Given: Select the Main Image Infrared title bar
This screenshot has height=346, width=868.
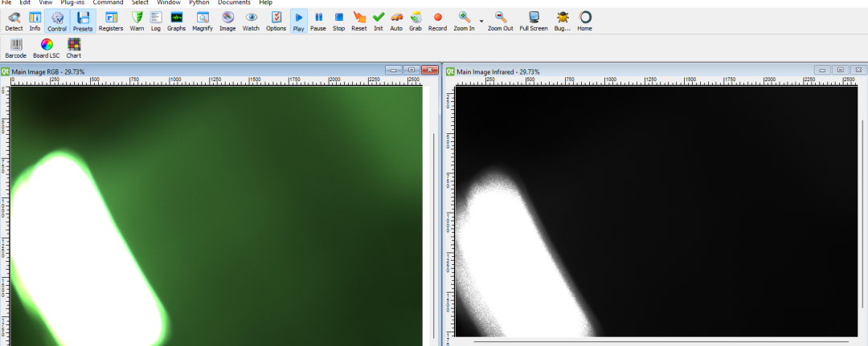Looking at the screenshot, I should [657, 70].
